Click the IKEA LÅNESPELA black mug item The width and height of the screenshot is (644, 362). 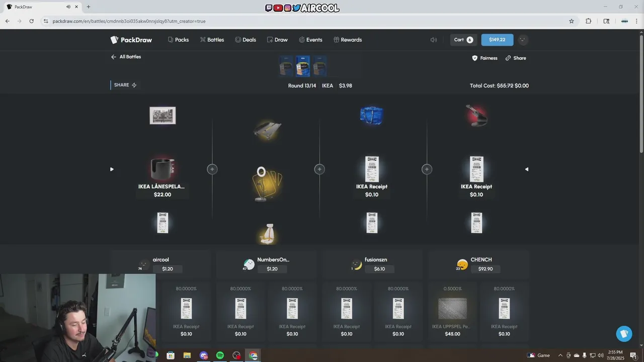pos(162,169)
